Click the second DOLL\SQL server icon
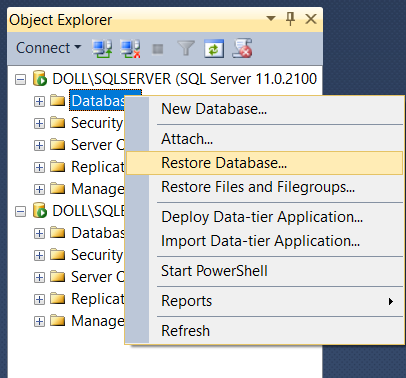Viewport: 406px width, 378px height. click(40, 210)
